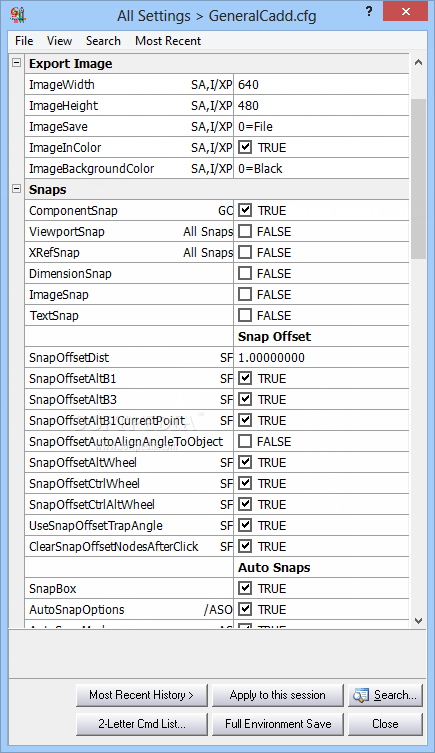Open the File menu
Viewport: 435px width, 753px height.
click(x=24, y=41)
